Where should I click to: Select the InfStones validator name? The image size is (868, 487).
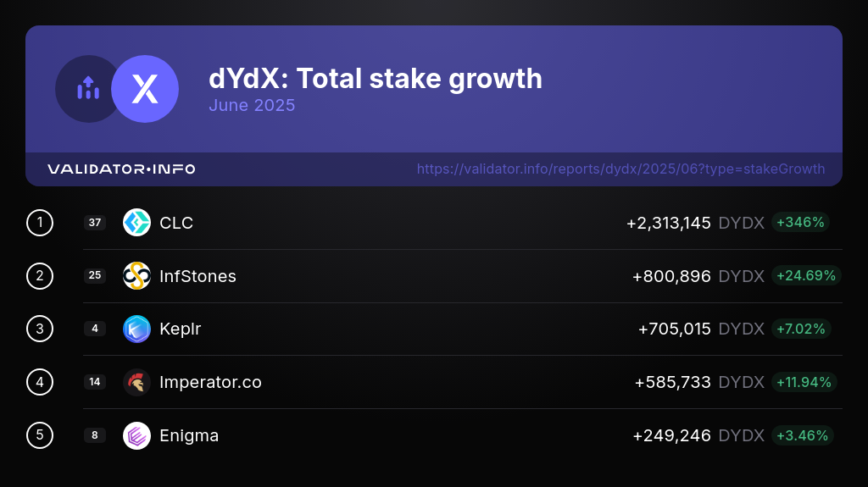198,276
